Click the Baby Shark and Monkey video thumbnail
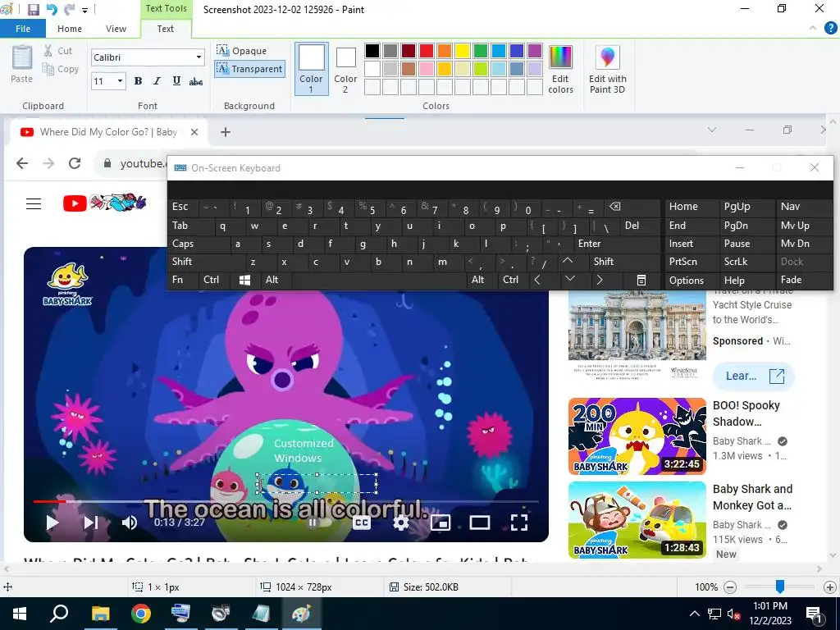 [637, 519]
